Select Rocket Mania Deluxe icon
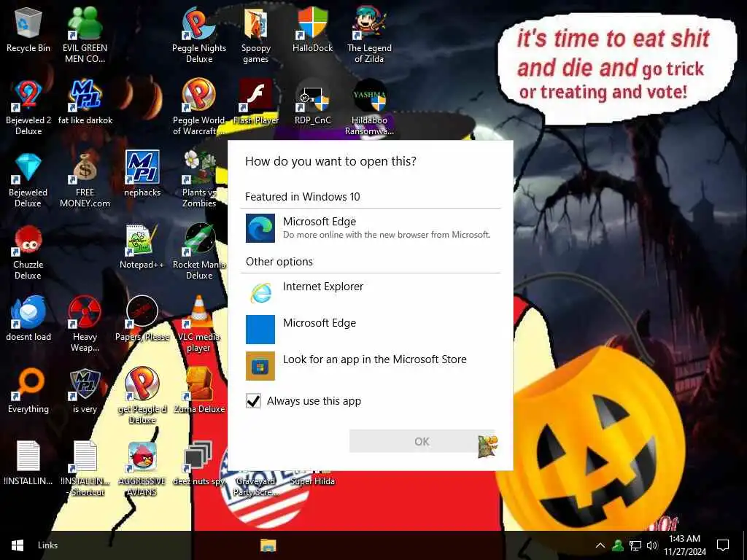 pyautogui.click(x=199, y=252)
